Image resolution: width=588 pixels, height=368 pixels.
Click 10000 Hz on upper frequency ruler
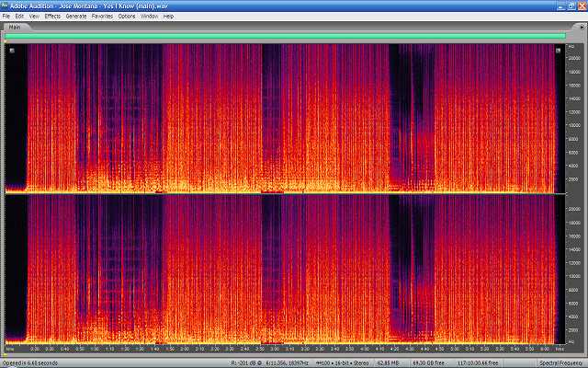(574, 125)
